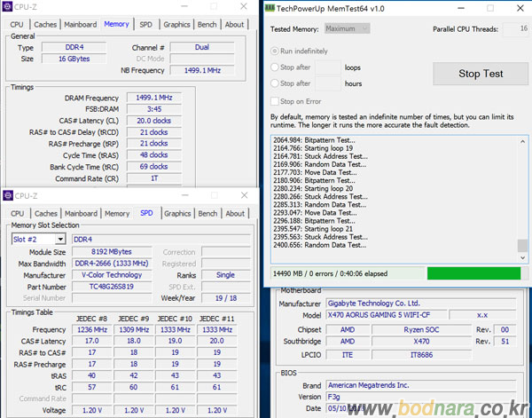Image resolution: width=532 pixels, height=418 pixels.
Task: Click Module Size value 8192 MBytes
Action: [x=112, y=252]
